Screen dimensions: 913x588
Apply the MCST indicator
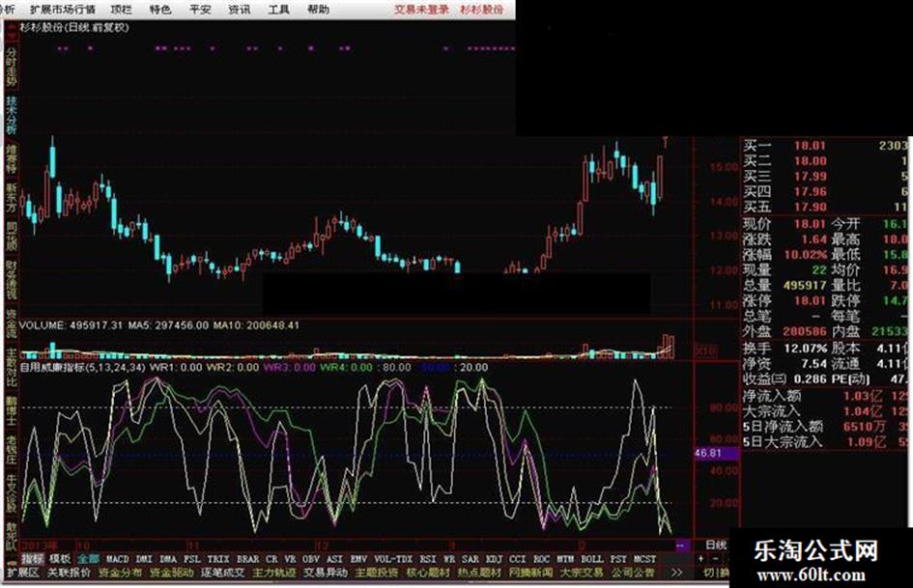[x=644, y=559]
